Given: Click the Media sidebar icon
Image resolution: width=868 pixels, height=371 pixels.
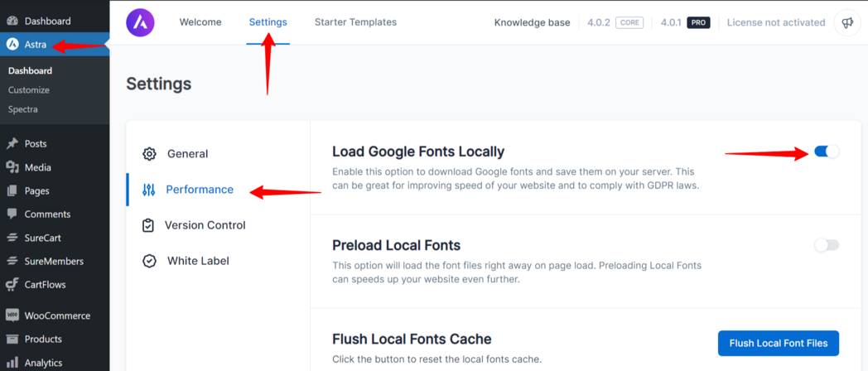Looking at the screenshot, I should click(x=12, y=167).
